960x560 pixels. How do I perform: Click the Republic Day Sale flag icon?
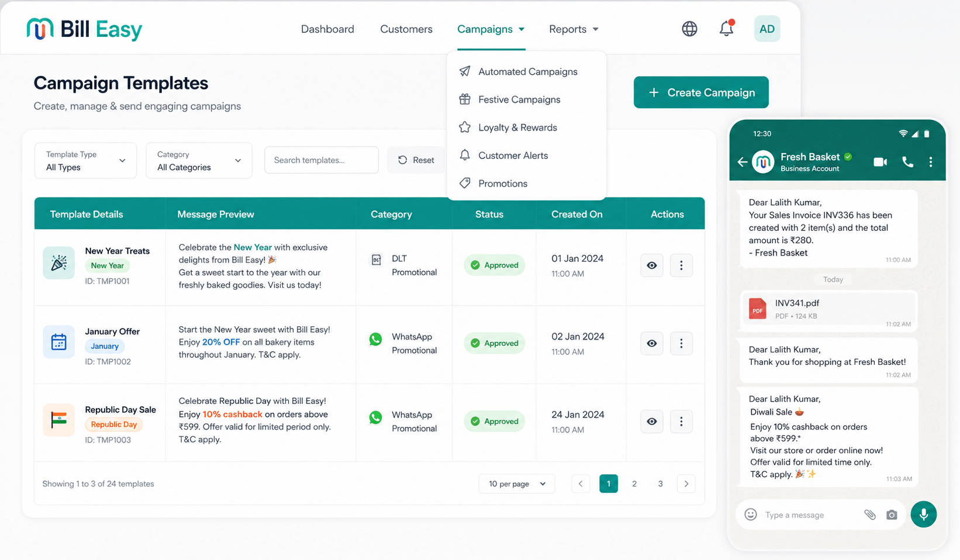point(58,420)
